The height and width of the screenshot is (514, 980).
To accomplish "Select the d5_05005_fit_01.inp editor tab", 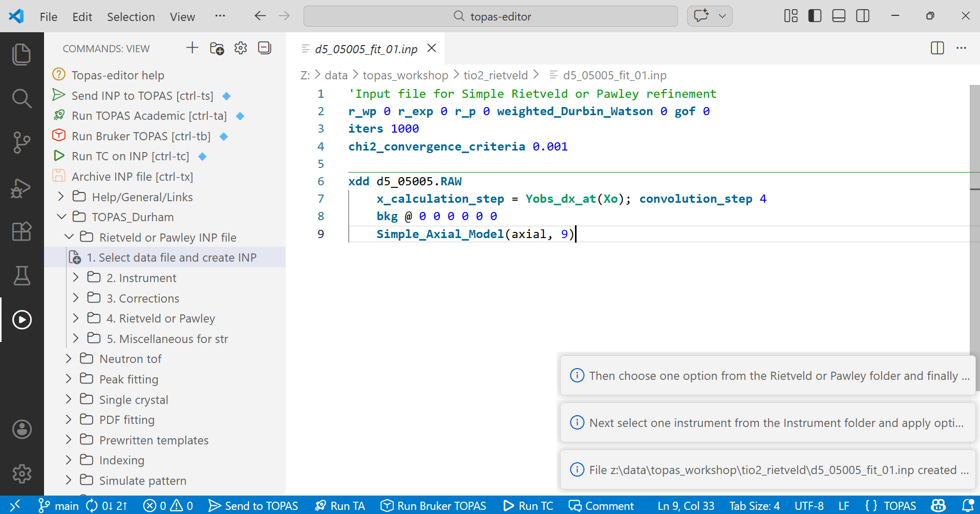I will click(366, 49).
